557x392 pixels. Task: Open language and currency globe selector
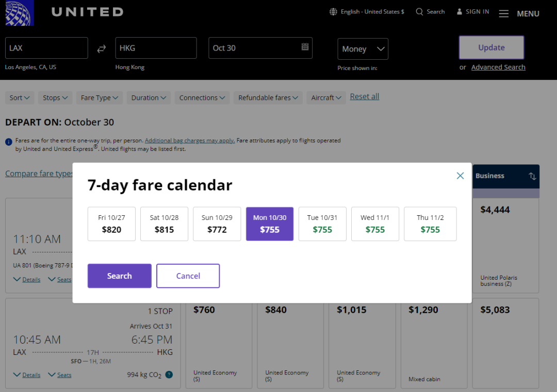click(x=334, y=12)
